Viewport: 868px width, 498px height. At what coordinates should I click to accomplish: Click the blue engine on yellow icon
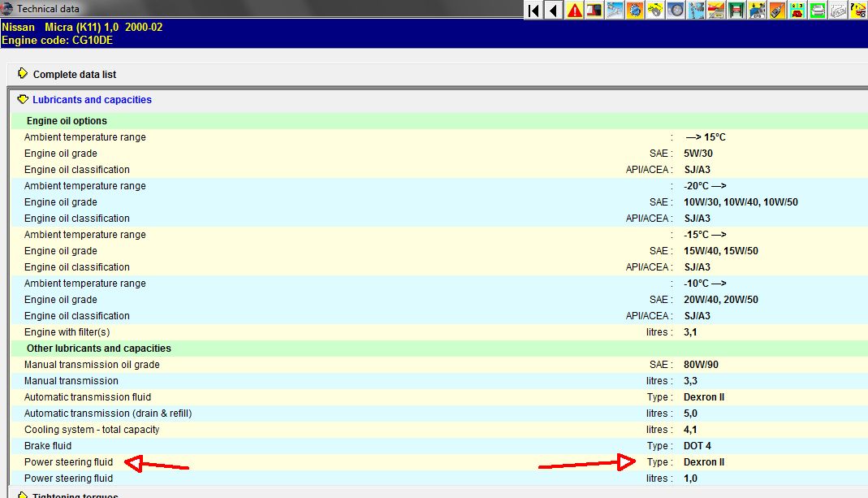click(757, 10)
